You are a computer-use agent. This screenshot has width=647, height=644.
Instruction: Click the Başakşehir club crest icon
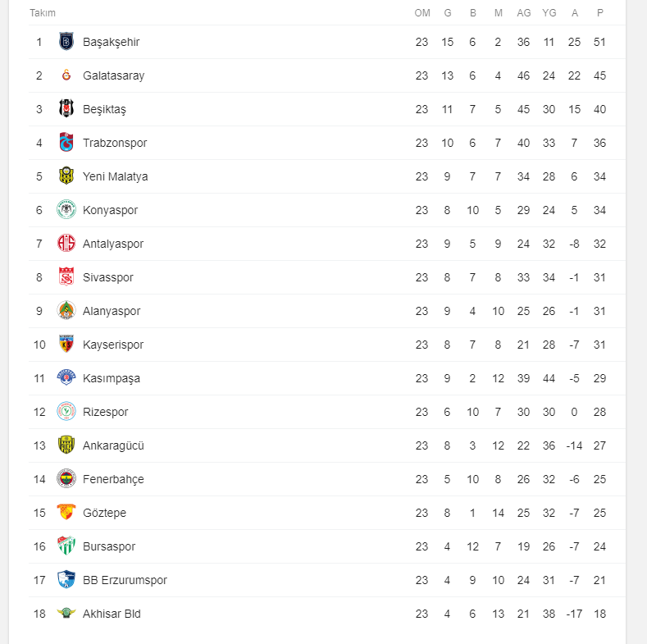(x=66, y=42)
